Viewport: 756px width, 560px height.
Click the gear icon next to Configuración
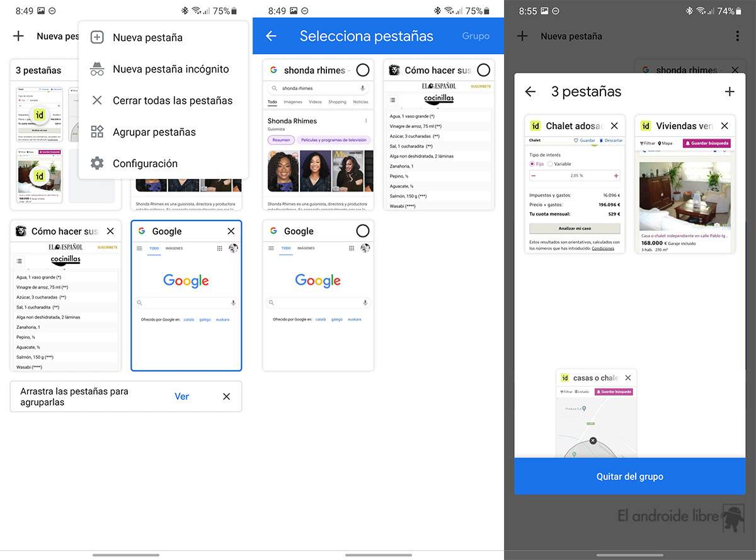[x=97, y=164]
